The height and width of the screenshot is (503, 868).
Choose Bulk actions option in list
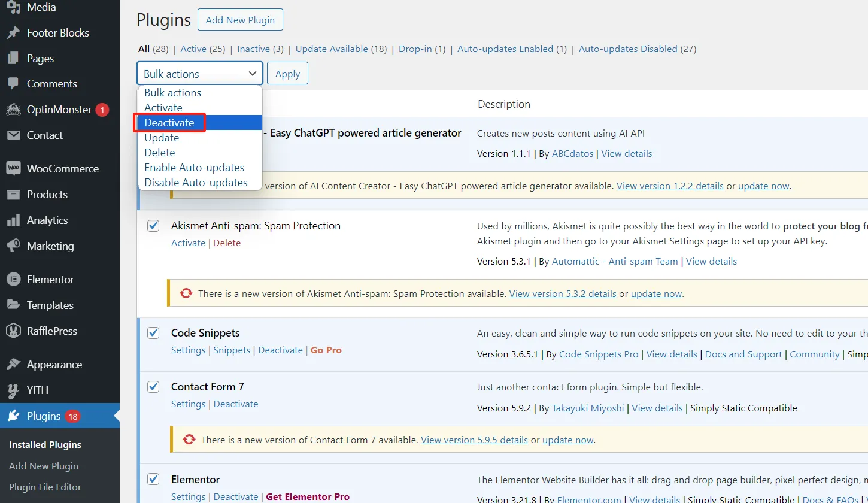pyautogui.click(x=200, y=93)
